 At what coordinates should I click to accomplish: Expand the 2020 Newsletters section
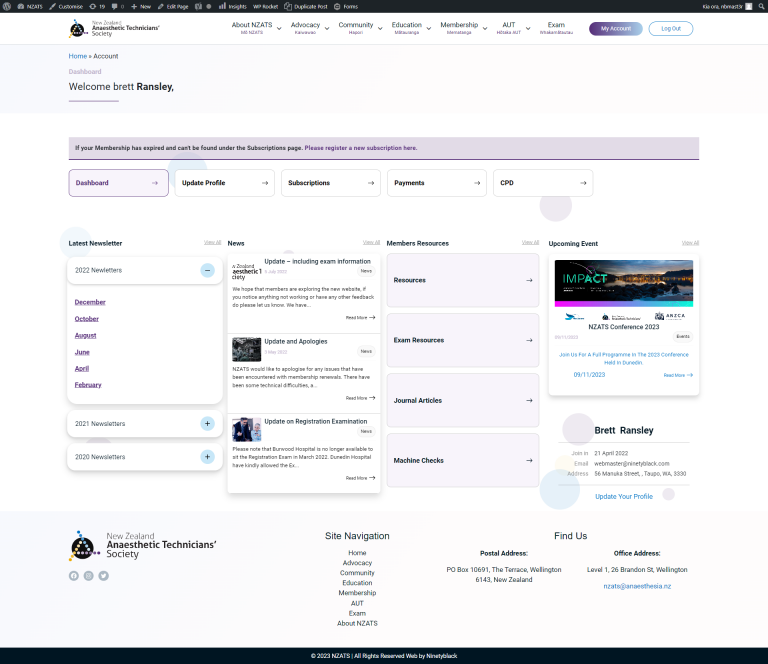[x=207, y=457]
